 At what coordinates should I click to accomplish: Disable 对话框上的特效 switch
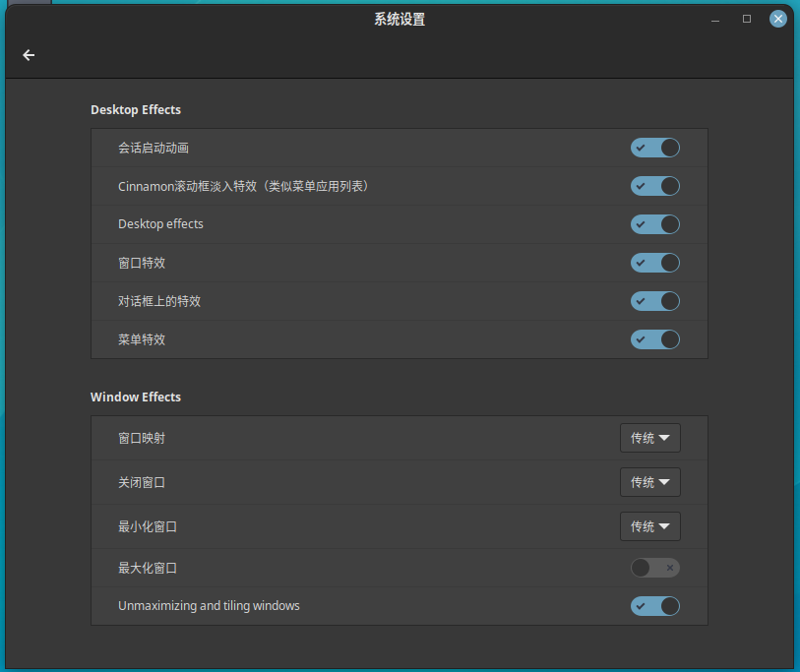click(655, 301)
